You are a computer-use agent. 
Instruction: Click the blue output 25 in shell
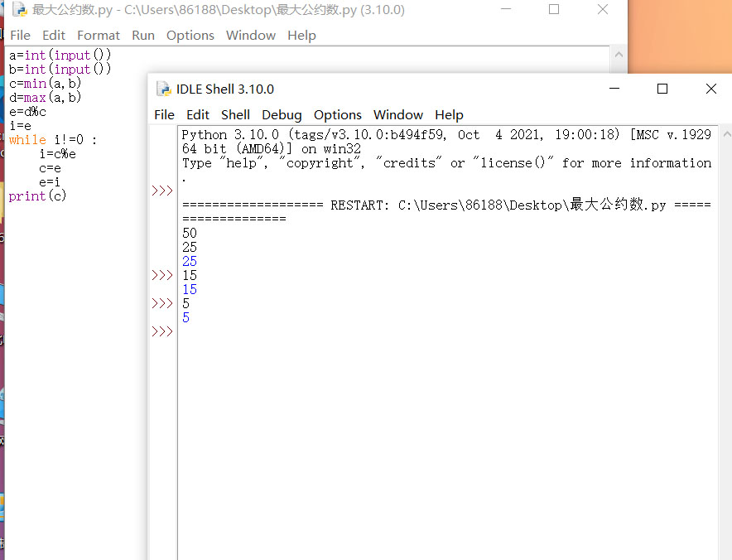190,261
